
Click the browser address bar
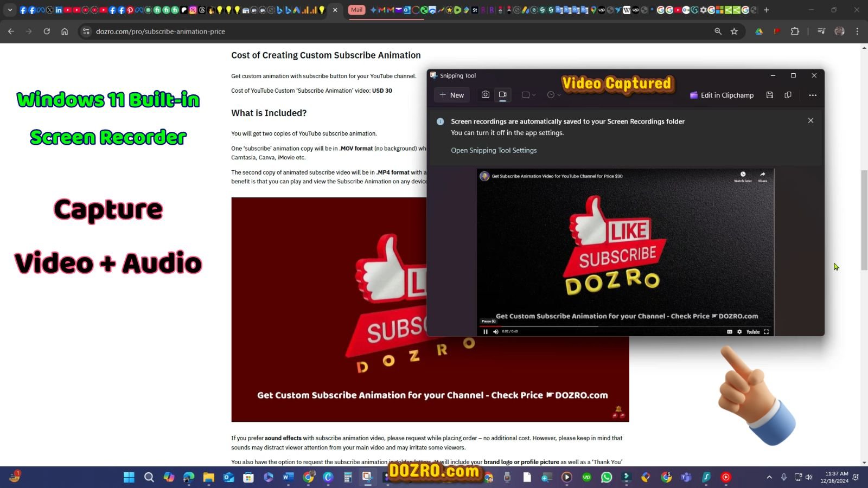160,31
